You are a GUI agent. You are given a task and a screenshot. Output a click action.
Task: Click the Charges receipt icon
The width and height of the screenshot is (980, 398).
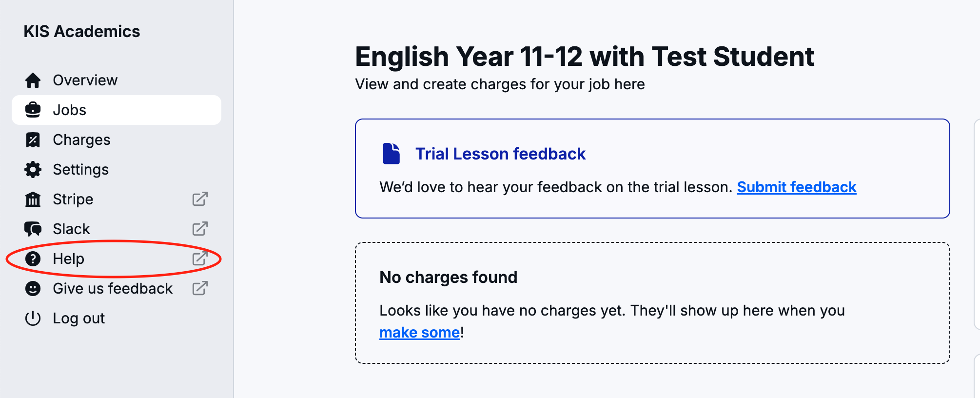click(x=33, y=140)
